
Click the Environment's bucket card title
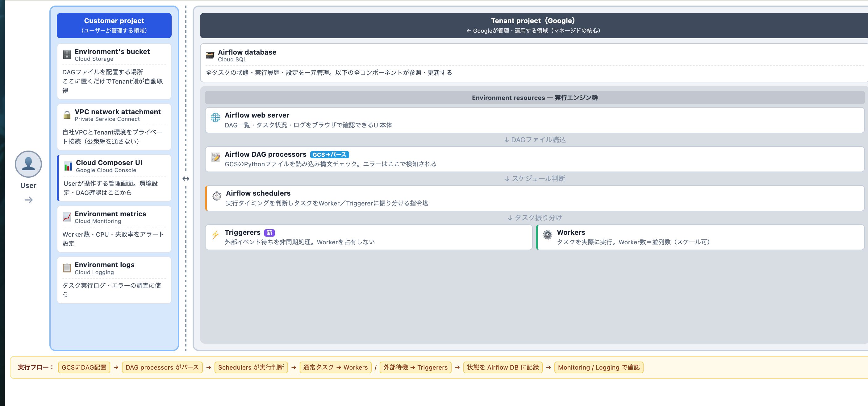tap(112, 52)
